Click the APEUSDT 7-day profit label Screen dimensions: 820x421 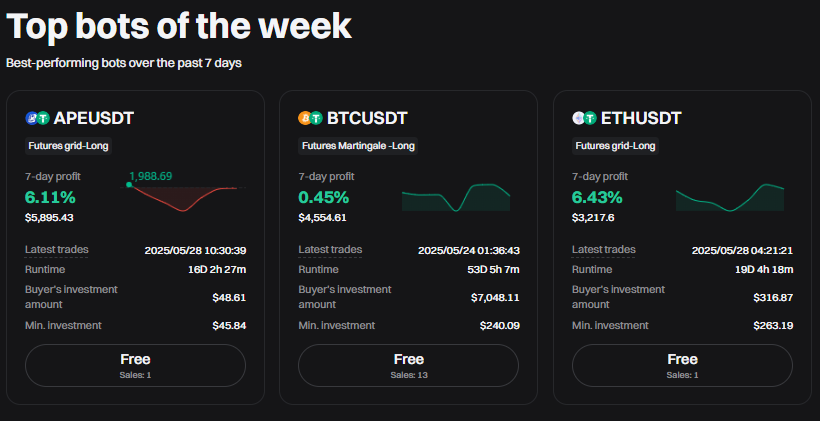[50, 177]
